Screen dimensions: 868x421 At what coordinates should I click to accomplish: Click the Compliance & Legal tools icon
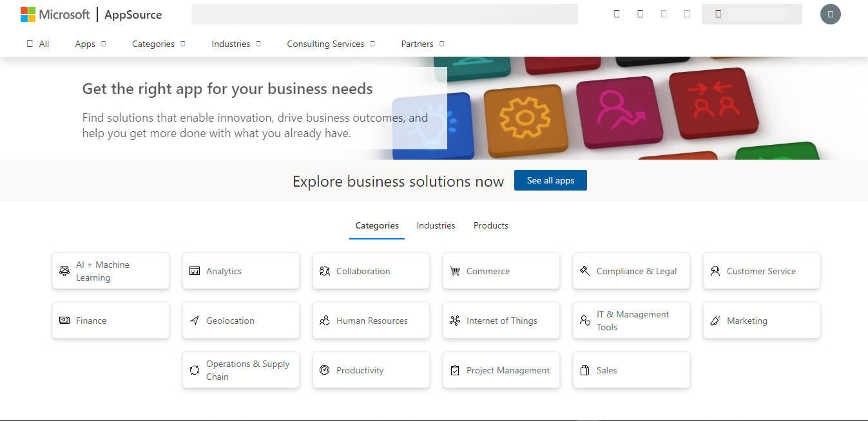[x=585, y=270]
